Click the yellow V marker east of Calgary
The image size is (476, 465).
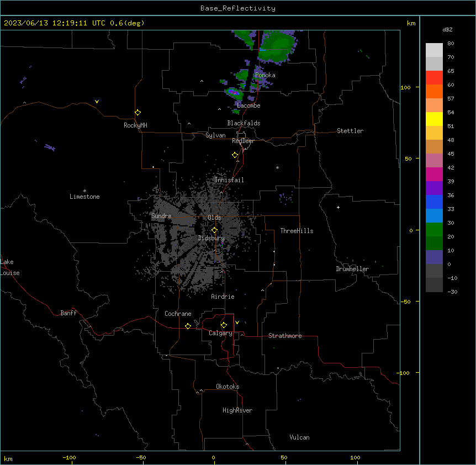(x=237, y=323)
